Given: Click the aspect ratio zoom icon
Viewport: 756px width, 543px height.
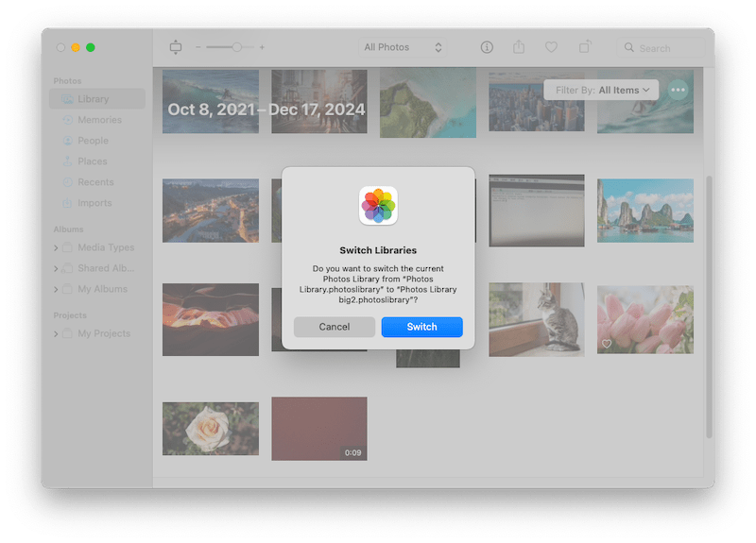Looking at the screenshot, I should [x=175, y=47].
